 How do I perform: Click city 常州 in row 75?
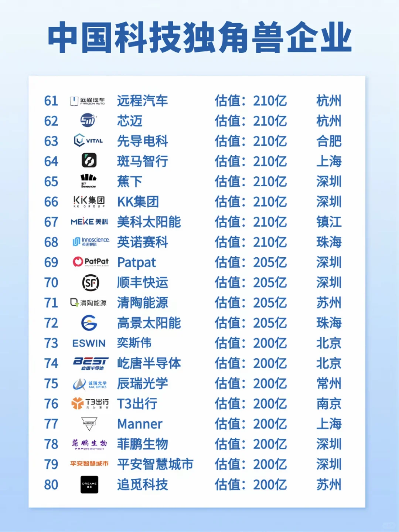329,383
